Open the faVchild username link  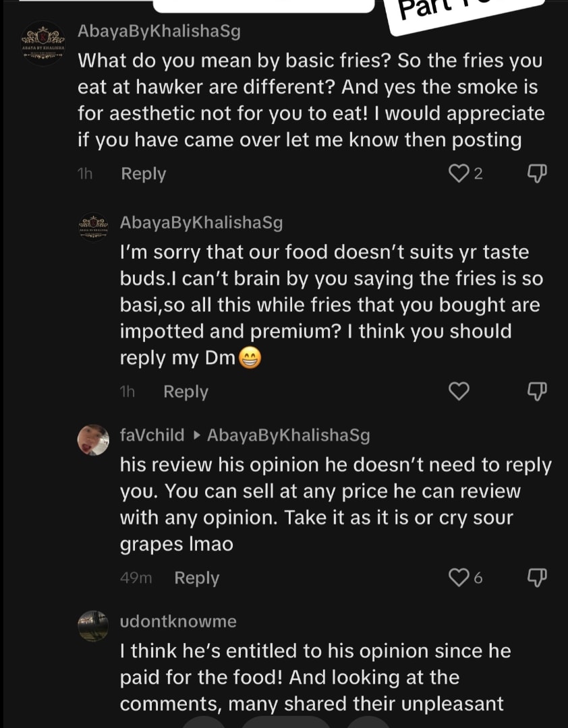pos(152,435)
